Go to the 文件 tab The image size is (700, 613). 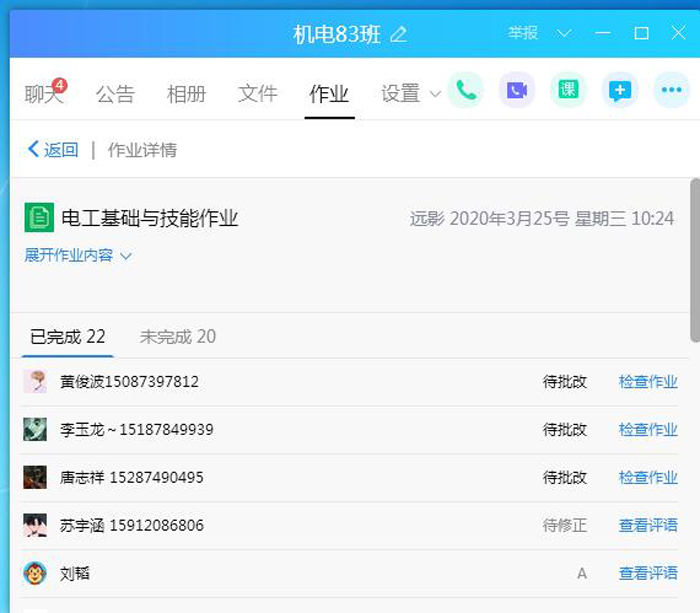point(257,94)
